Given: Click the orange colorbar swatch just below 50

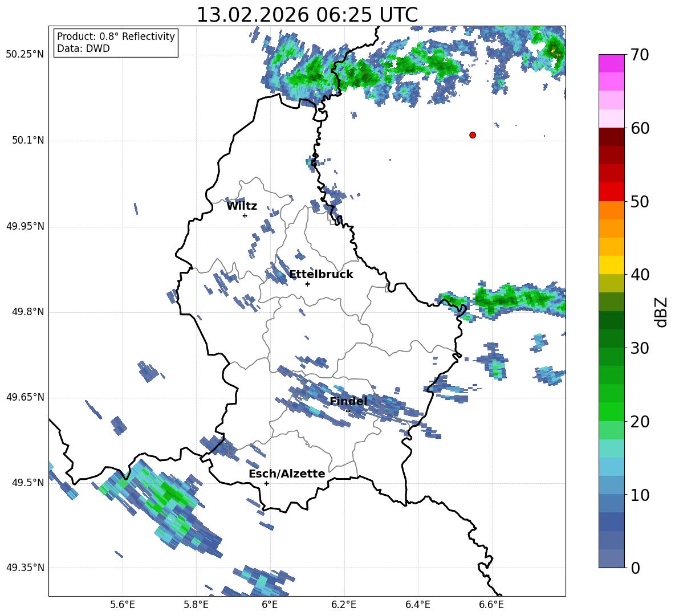Looking at the screenshot, I should (x=611, y=210).
